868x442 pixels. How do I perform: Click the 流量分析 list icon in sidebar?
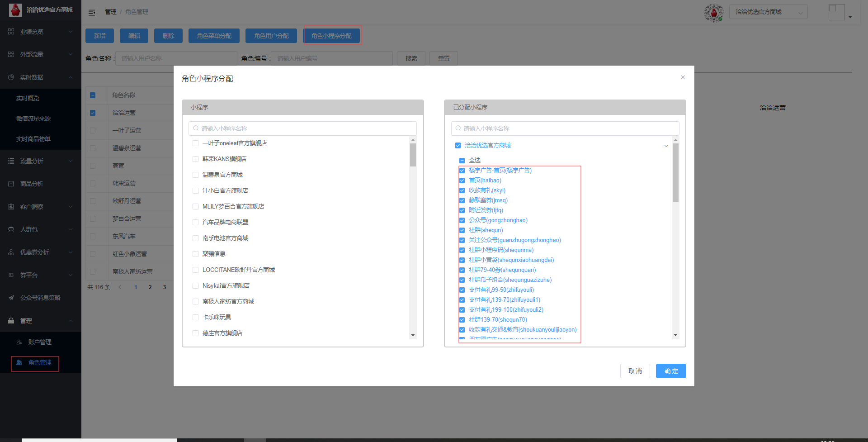[x=11, y=161]
